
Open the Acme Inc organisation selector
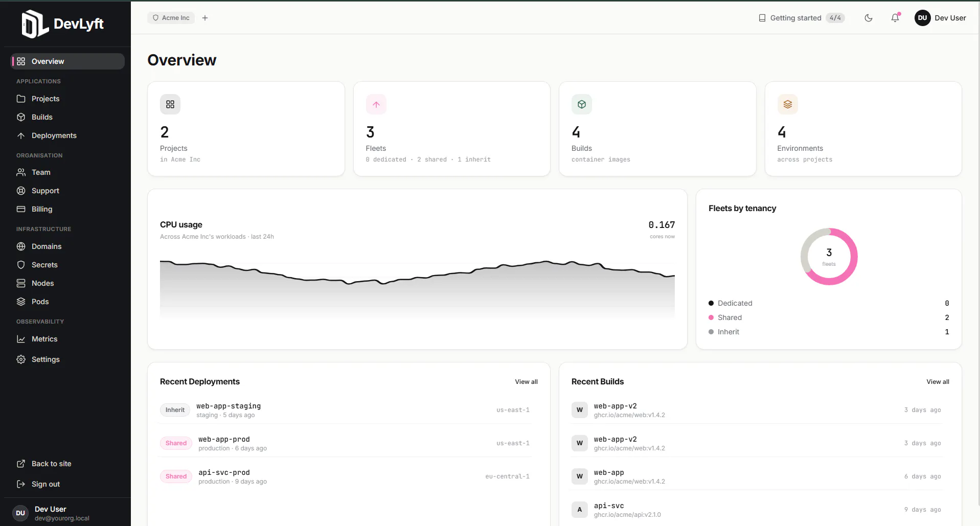pyautogui.click(x=171, y=18)
